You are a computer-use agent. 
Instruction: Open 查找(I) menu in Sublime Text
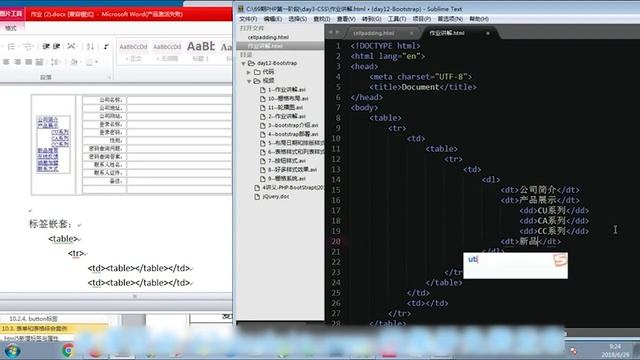coord(322,19)
